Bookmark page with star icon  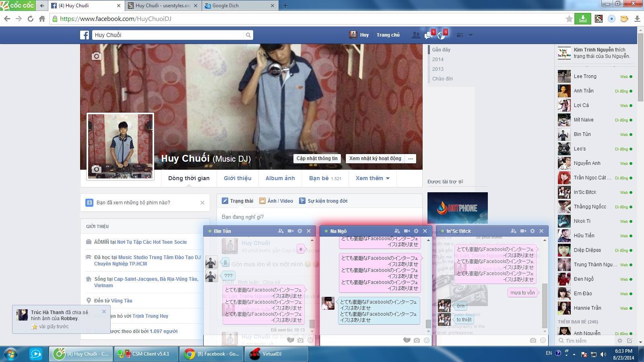(569, 19)
